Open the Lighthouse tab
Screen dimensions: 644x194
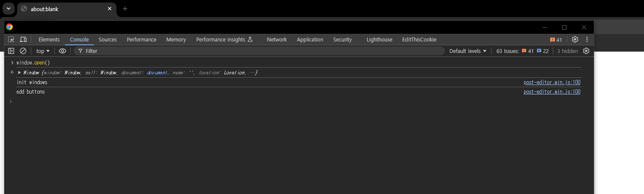[x=379, y=39]
